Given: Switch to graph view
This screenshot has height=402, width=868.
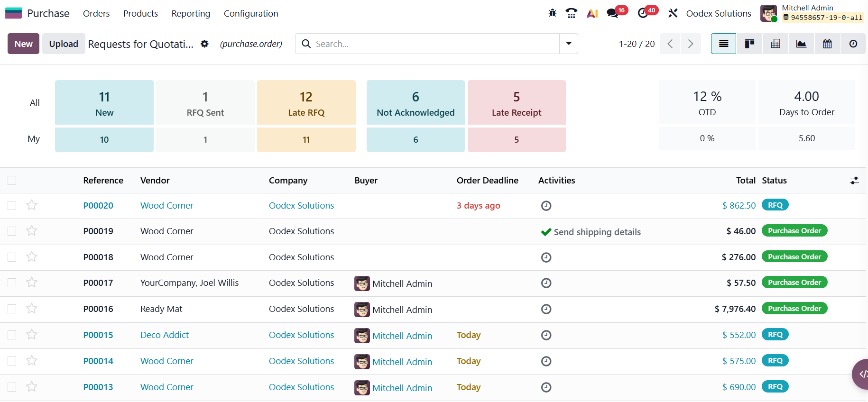Looking at the screenshot, I should click(801, 44).
